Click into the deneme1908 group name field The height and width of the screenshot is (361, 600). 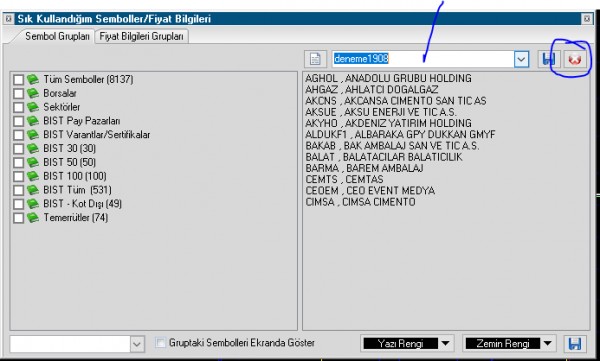(x=423, y=59)
